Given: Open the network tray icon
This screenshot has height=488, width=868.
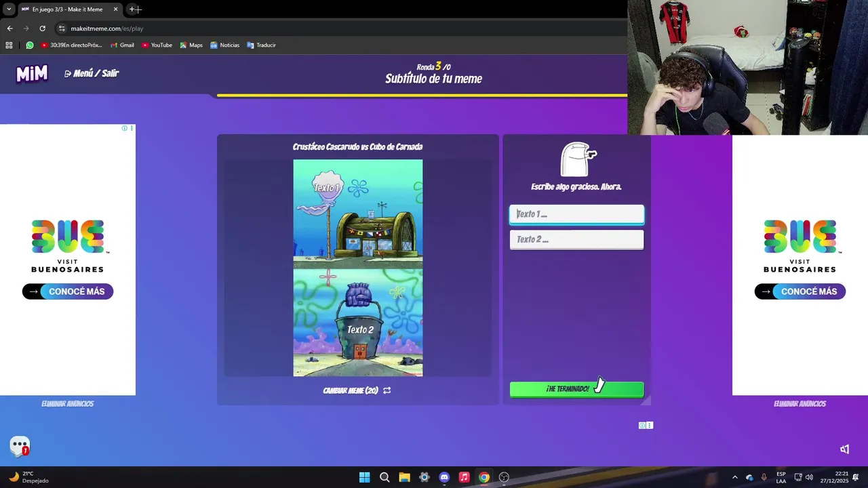Looking at the screenshot, I should point(798,477).
